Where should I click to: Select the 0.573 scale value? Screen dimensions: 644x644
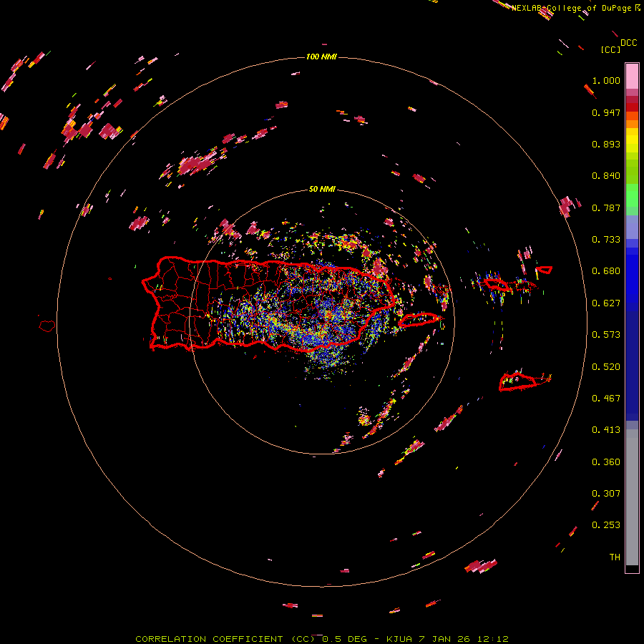point(606,335)
